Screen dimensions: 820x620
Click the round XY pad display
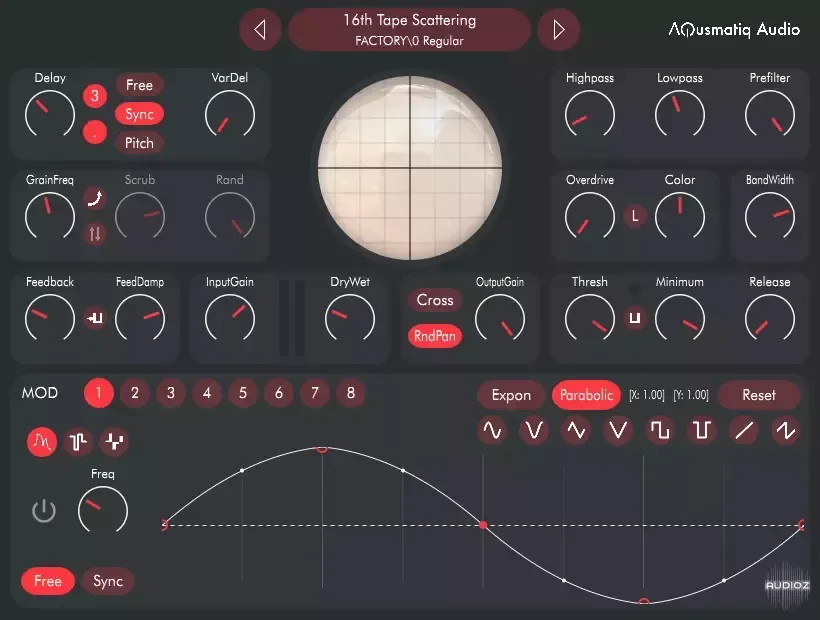(x=410, y=168)
